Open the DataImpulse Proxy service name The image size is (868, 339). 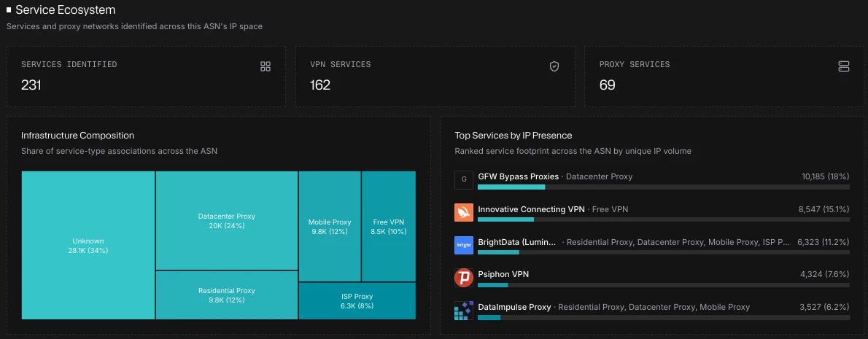514,307
